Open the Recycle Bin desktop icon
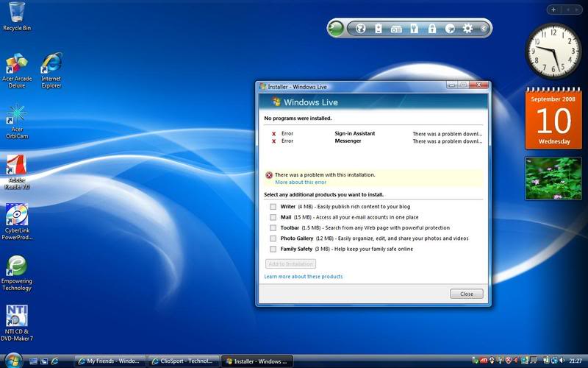Viewport: 588px width, 368px height. pyautogui.click(x=15, y=16)
